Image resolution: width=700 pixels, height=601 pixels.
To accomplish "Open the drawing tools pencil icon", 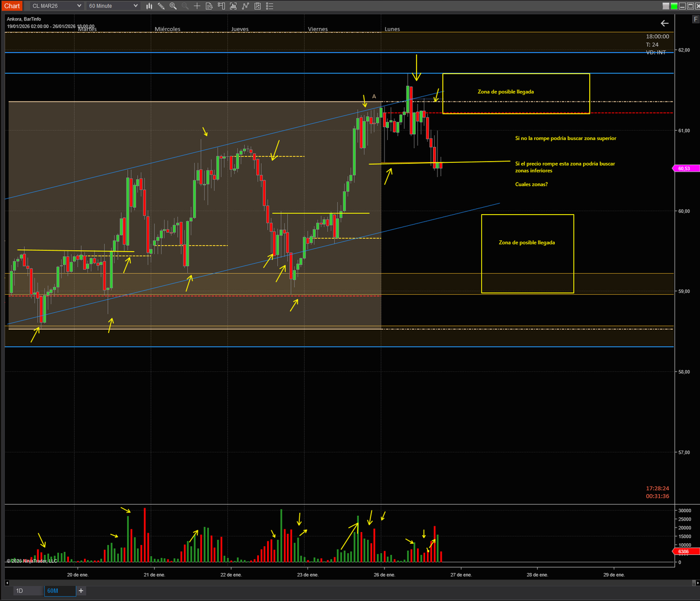I will 161,6.
